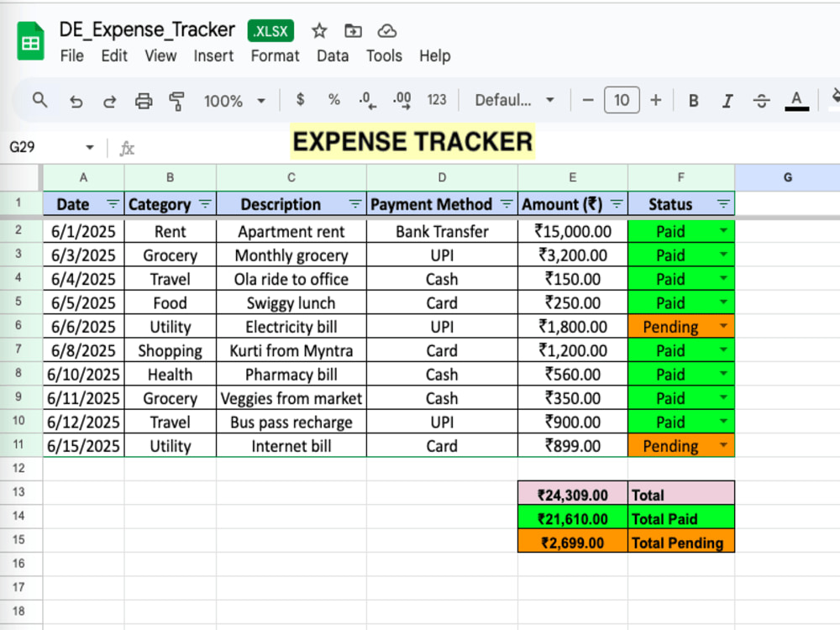Select the Ola ride to office cell
The width and height of the screenshot is (840, 630).
(x=291, y=279)
